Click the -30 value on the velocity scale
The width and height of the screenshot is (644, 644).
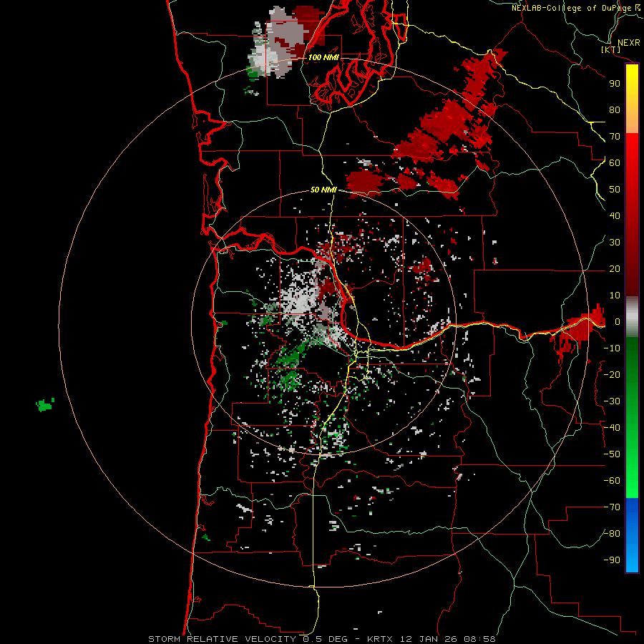point(612,401)
